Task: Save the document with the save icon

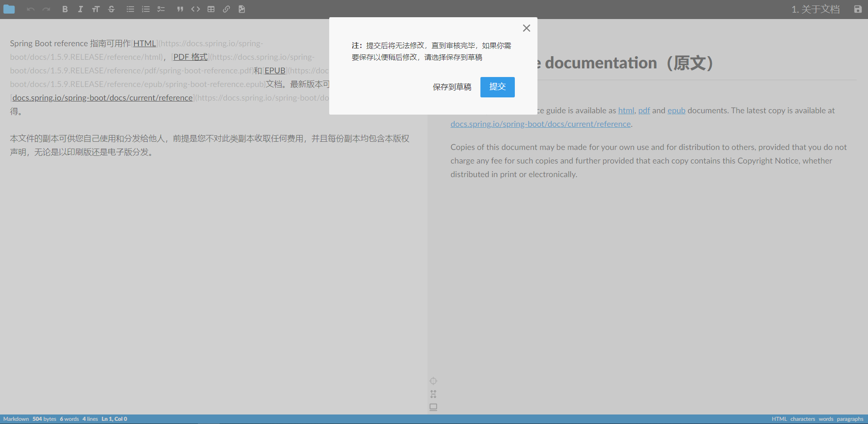Action: point(858,9)
